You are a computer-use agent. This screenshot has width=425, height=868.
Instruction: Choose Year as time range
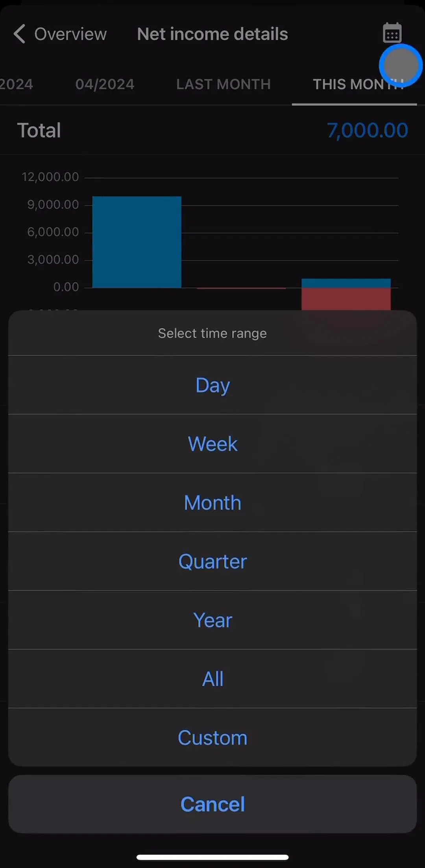213,620
